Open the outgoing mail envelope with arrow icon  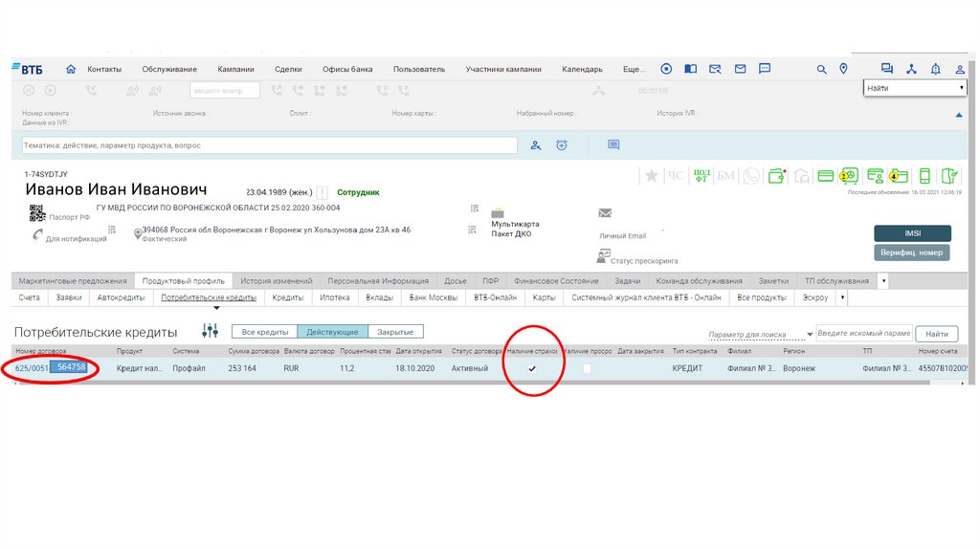715,69
